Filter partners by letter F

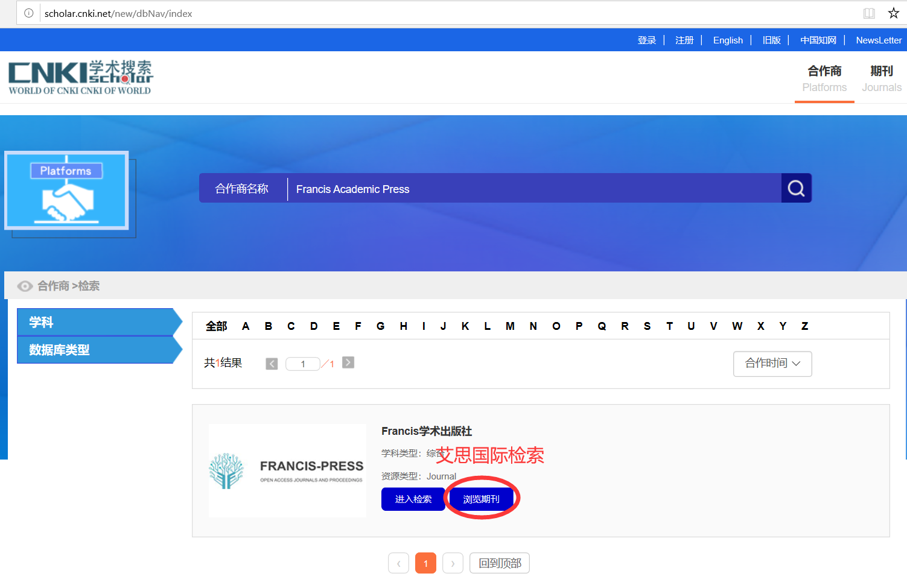358,326
